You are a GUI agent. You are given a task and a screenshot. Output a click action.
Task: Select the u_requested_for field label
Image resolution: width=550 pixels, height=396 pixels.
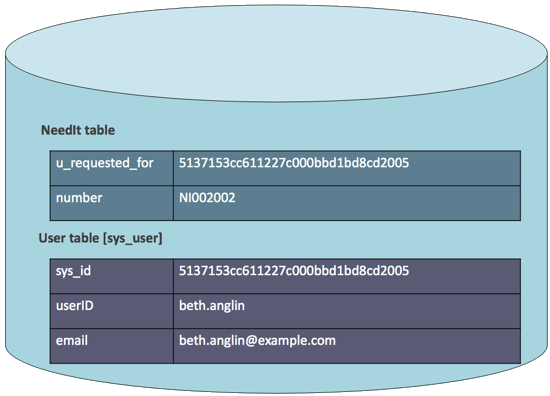[x=105, y=163]
